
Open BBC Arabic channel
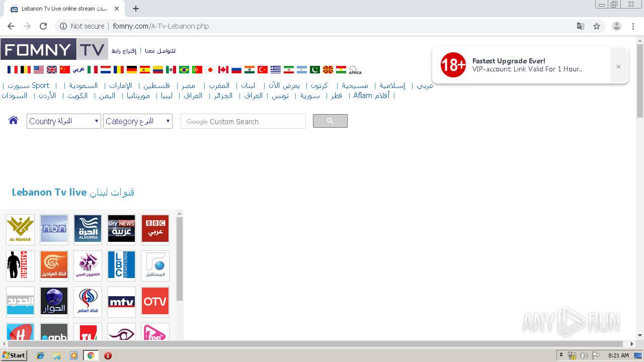tap(155, 229)
